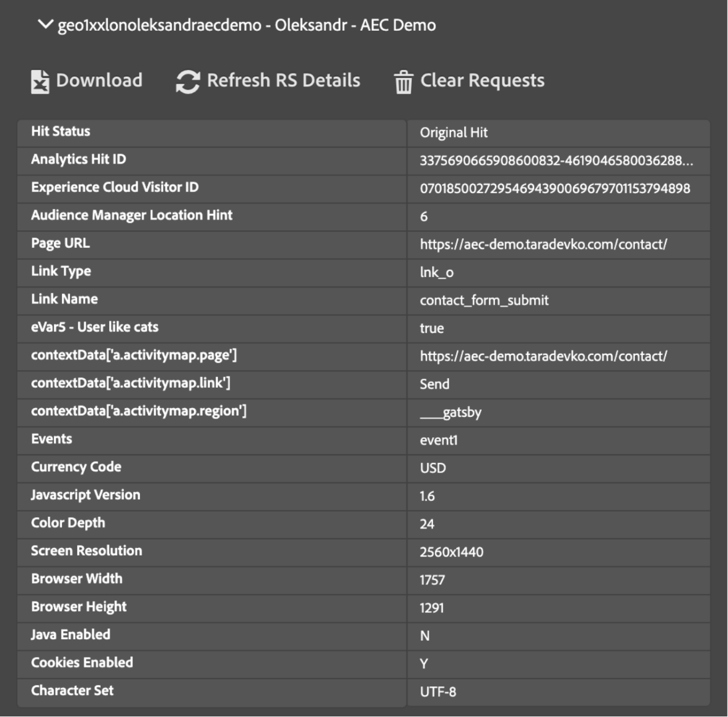
Task: Select the Link Name label
Action: tap(64, 299)
